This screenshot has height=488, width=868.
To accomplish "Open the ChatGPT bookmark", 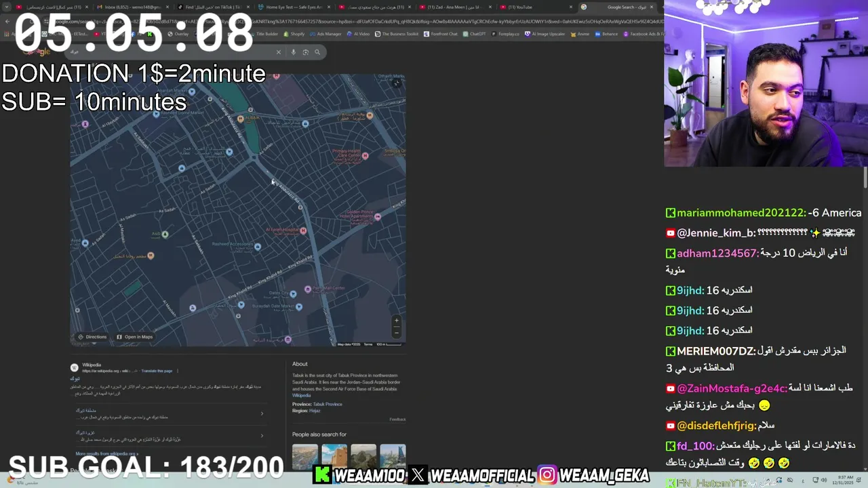I will tap(475, 34).
